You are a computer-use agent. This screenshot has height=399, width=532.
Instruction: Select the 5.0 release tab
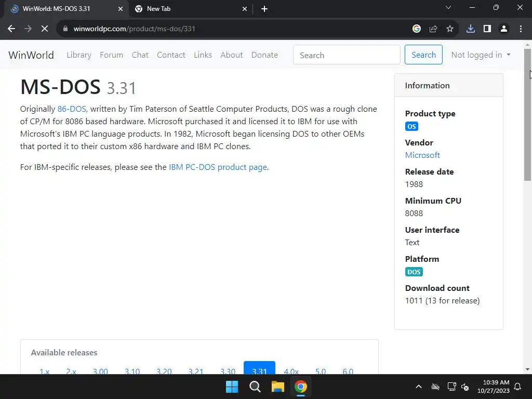tap(321, 370)
